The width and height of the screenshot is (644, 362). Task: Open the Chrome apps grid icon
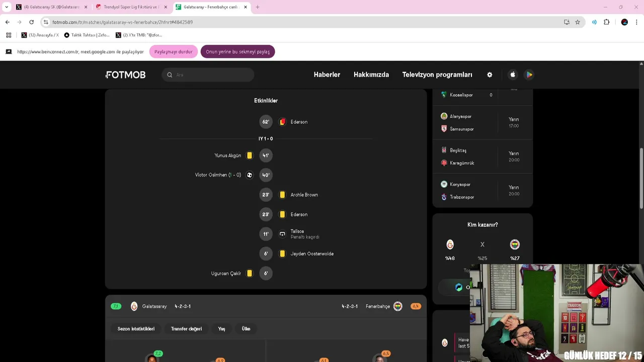(x=9, y=35)
